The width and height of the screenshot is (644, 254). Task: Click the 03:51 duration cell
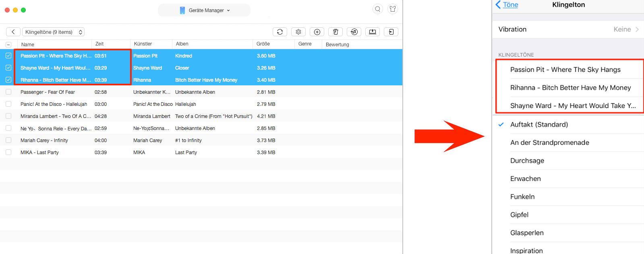point(101,56)
